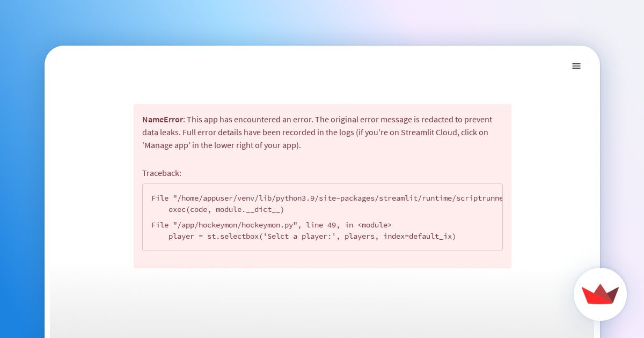Click the Traceback: heading
Viewport: 644px width, 338px height.
coord(162,173)
